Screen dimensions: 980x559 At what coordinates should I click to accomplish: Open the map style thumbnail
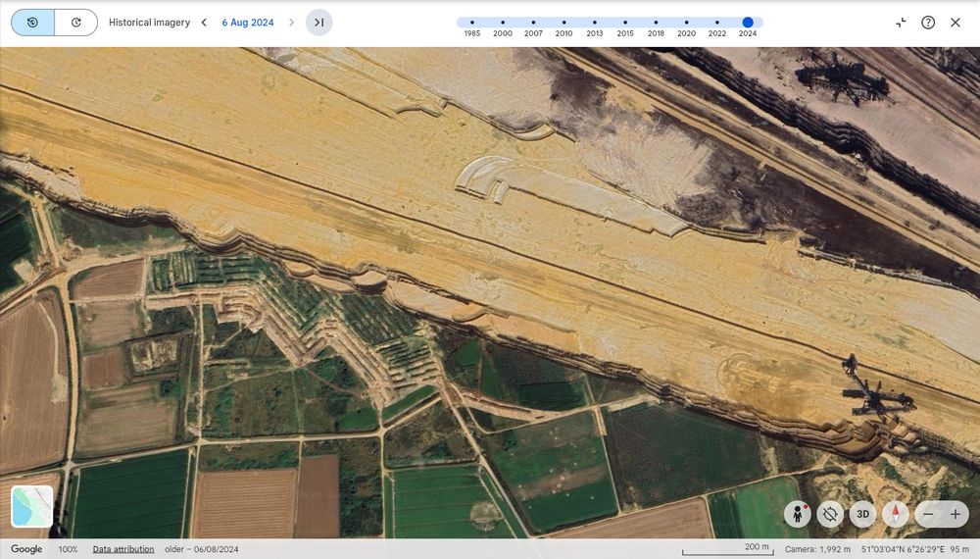tap(32, 506)
